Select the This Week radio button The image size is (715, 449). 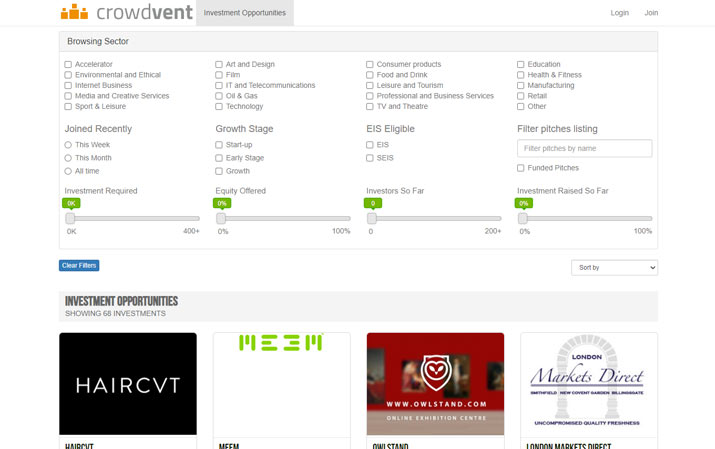coord(68,145)
